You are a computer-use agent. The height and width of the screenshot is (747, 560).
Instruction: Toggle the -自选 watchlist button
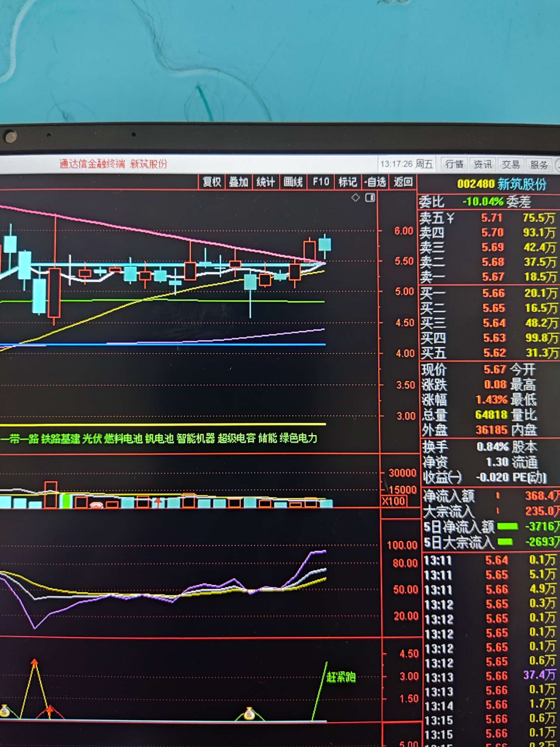pyautogui.click(x=375, y=182)
